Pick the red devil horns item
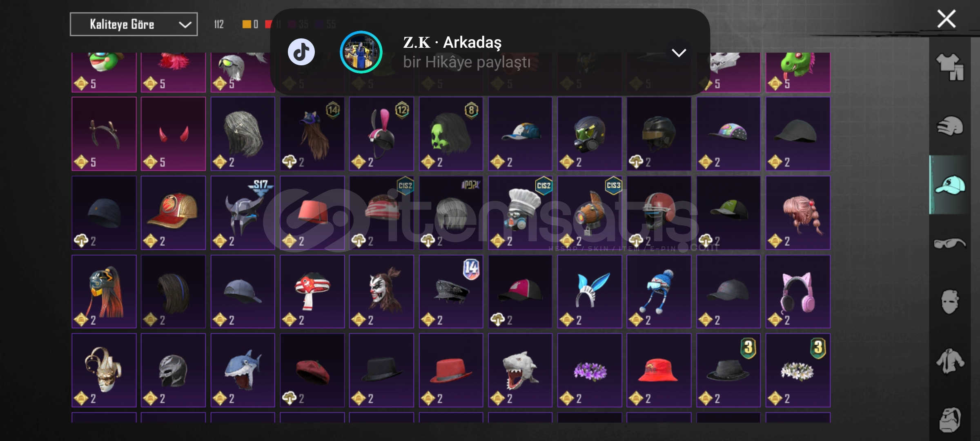 (x=173, y=134)
